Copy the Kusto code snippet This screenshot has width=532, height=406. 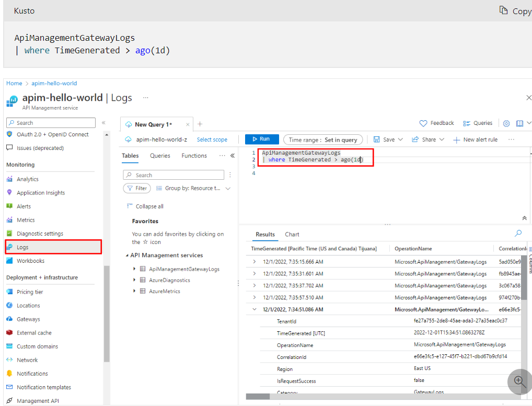[516, 11]
